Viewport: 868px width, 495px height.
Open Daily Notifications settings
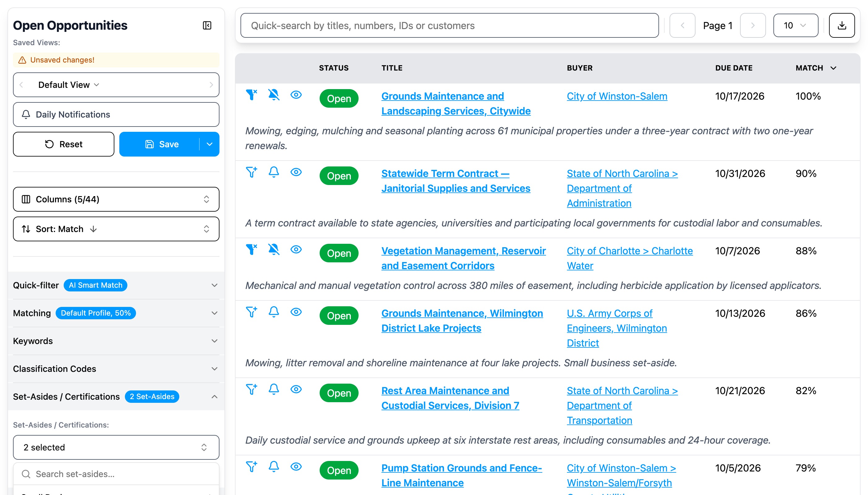[x=116, y=114]
